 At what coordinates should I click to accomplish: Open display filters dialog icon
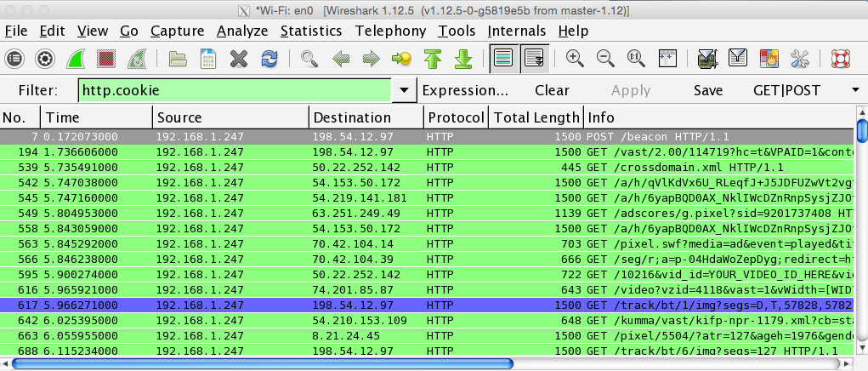[738, 58]
